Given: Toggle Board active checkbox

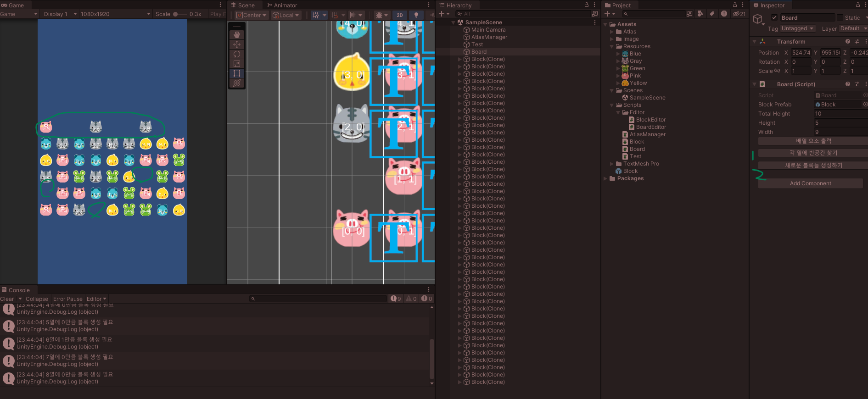Looking at the screenshot, I should [x=774, y=17].
